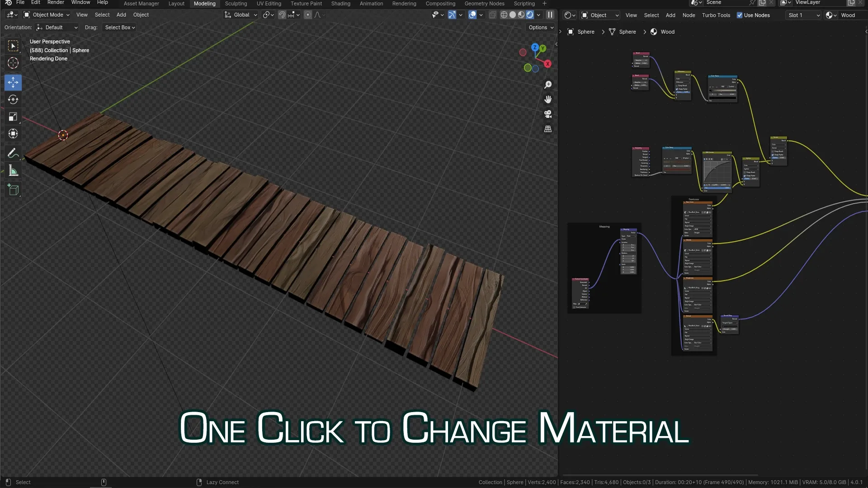Select the Scale tool

tap(13, 117)
